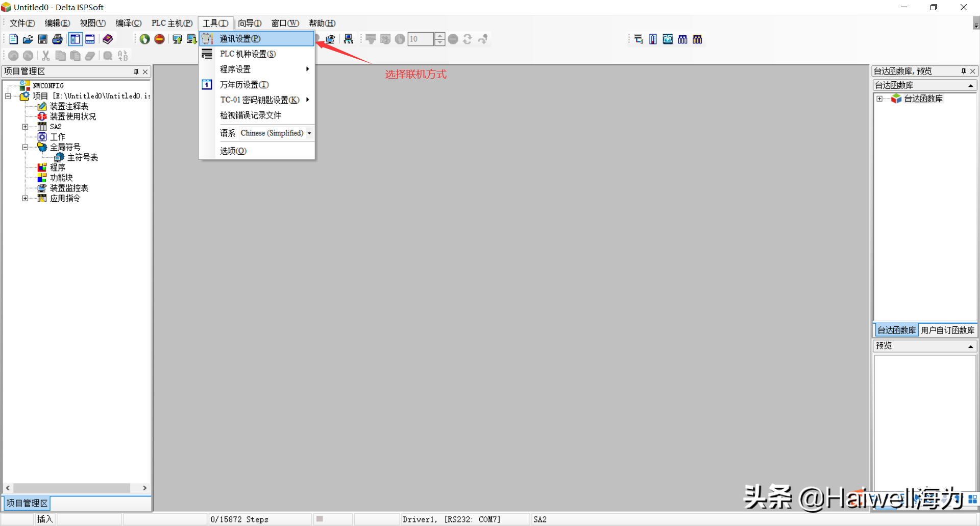
Task: Open the 编译(C) menu
Action: 129,23
